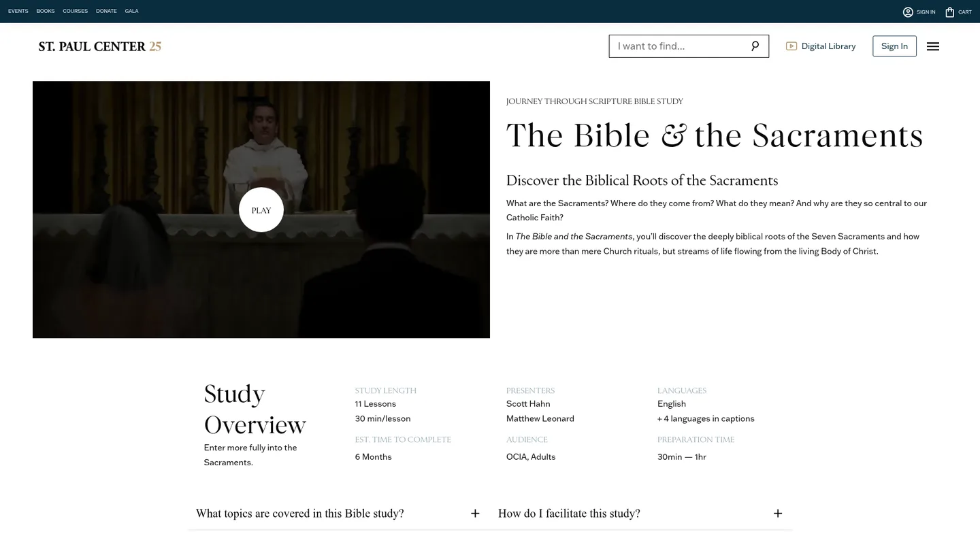Open Donate in the top menu
The image size is (980, 551).
click(106, 12)
